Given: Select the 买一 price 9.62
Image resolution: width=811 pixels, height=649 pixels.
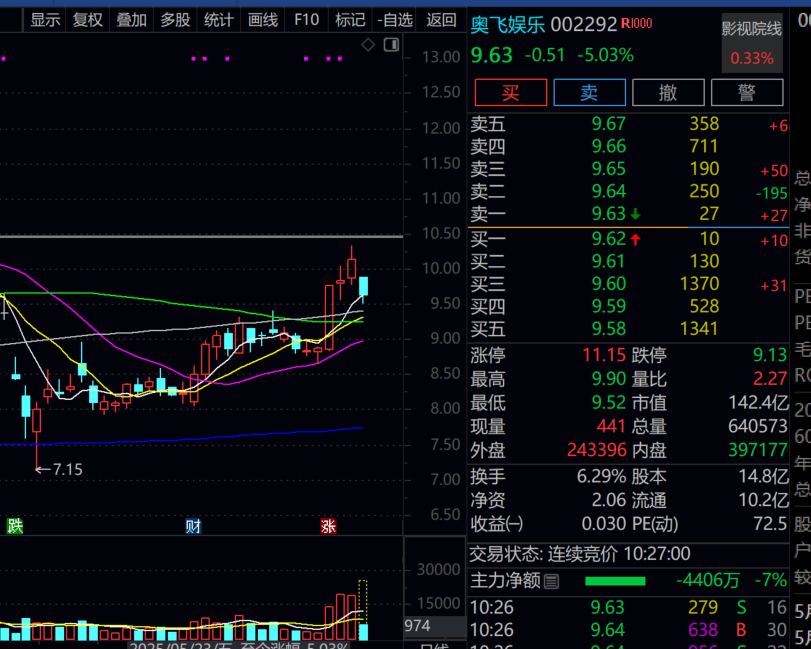Looking at the screenshot, I should click(x=609, y=239).
